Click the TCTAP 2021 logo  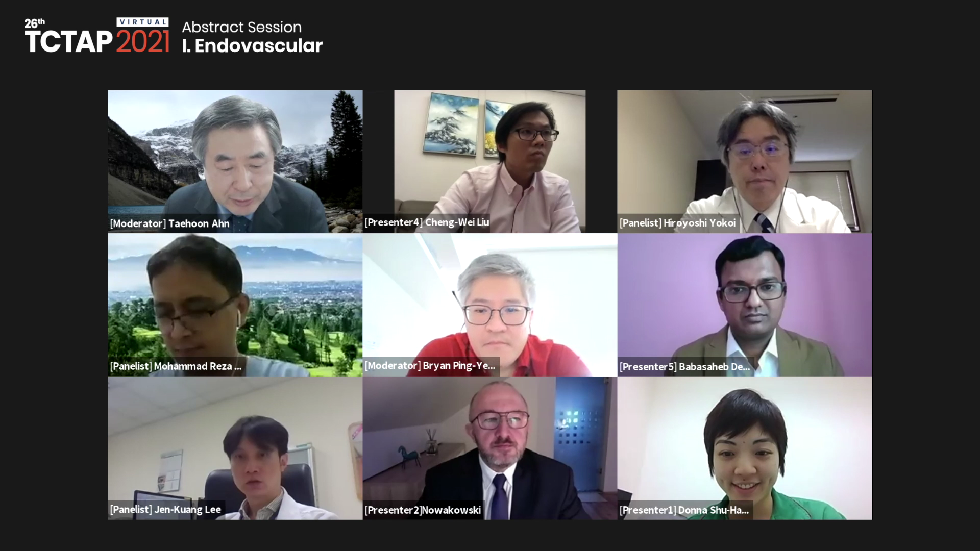(x=97, y=36)
